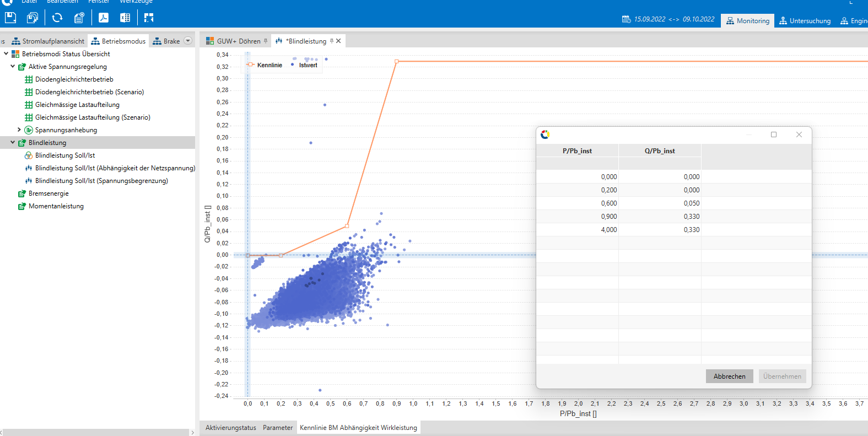
Task: Click scroll-right arrow of left panel
Action: coord(192,433)
